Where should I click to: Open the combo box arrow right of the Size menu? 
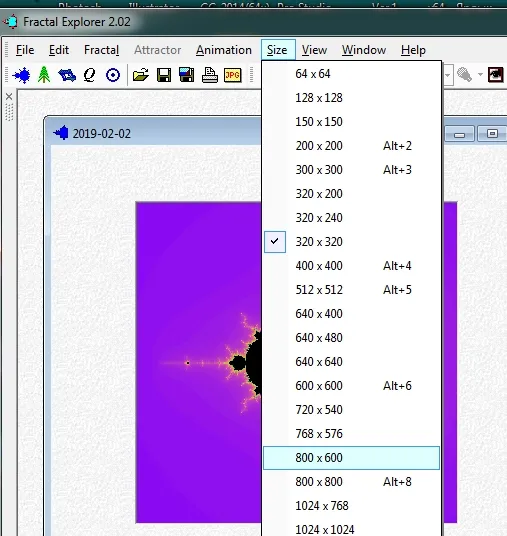point(448,75)
